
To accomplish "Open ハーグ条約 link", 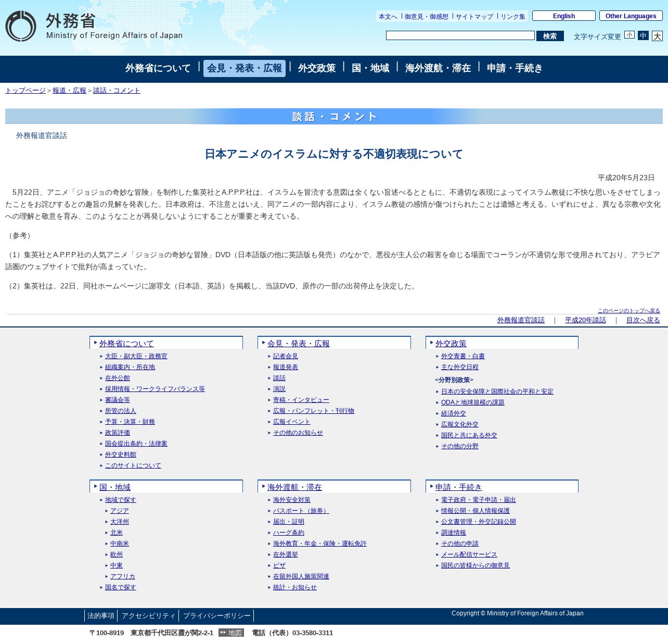I will [x=289, y=533].
